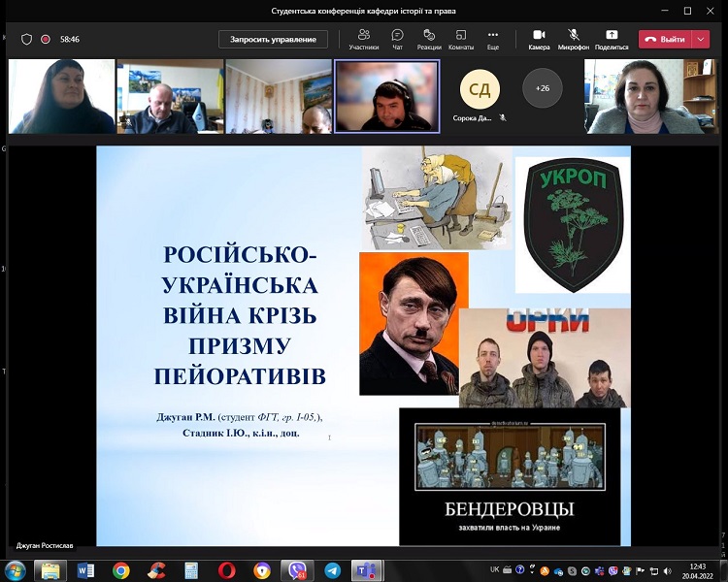Open the clock showing 12:43 20.04.2022
This screenshot has height=582, width=728.
tap(697, 571)
